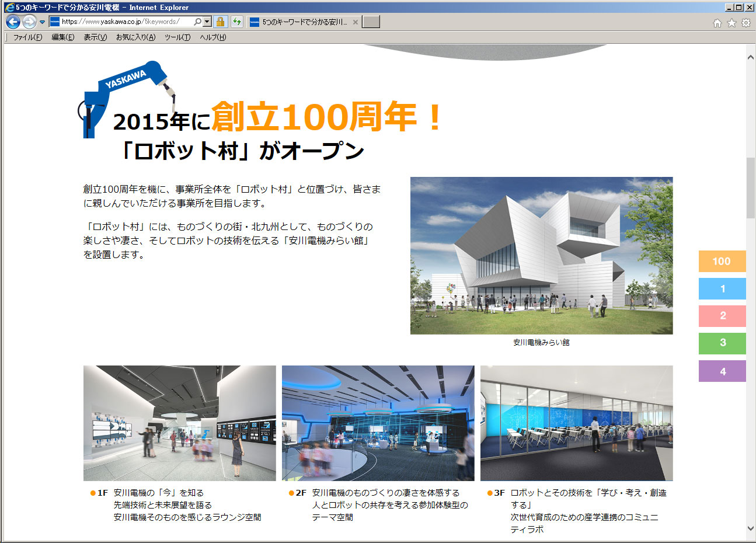Expand the address bar autocomplete dropdown
Screen dimensions: 756x543
pos(207,22)
